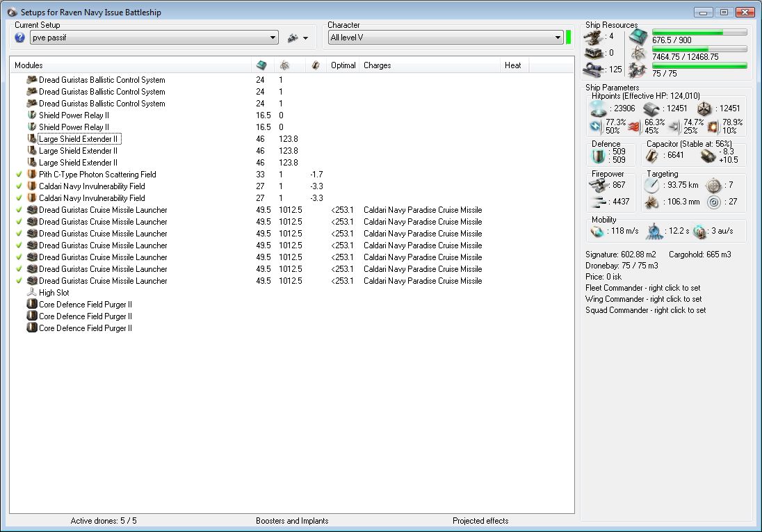Image resolution: width=762 pixels, height=532 pixels.
Task: Sort by powergrid column header icon
Action: (x=285, y=65)
